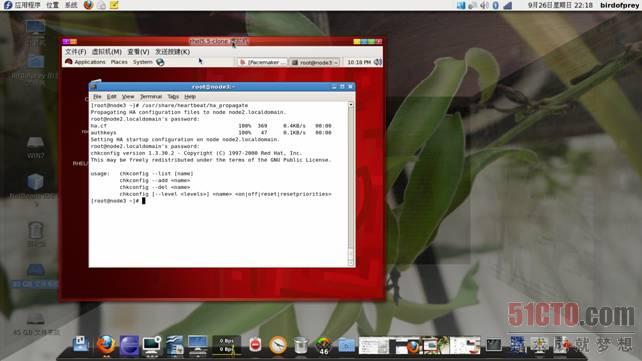This screenshot has height=361, width=642.
Task: Open guest Places menu
Action: coord(119,62)
